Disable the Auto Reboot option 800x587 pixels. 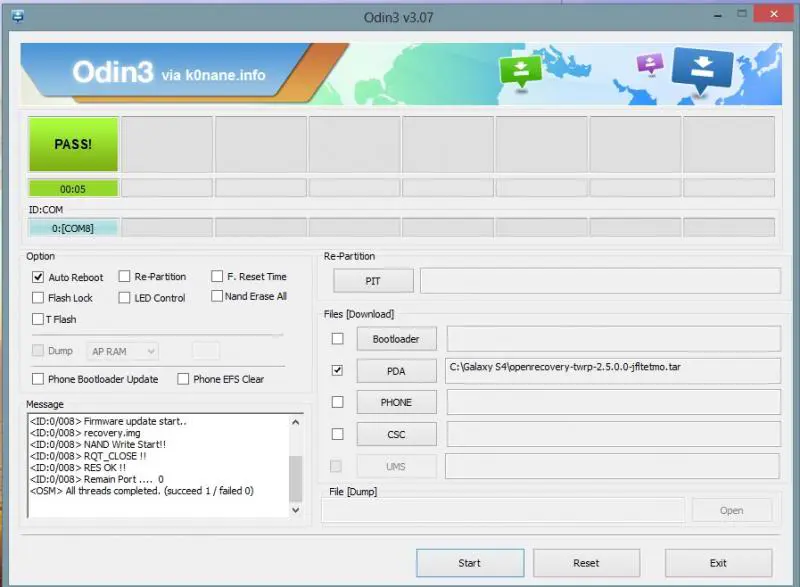[x=38, y=277]
